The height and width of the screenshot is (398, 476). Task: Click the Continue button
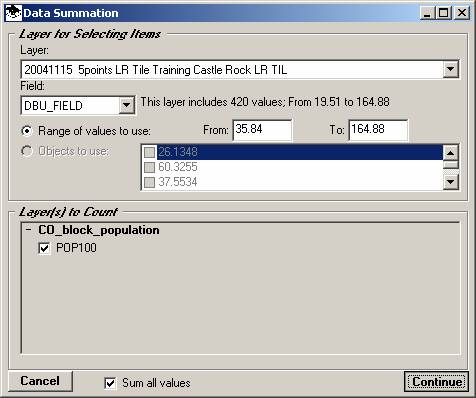437,382
